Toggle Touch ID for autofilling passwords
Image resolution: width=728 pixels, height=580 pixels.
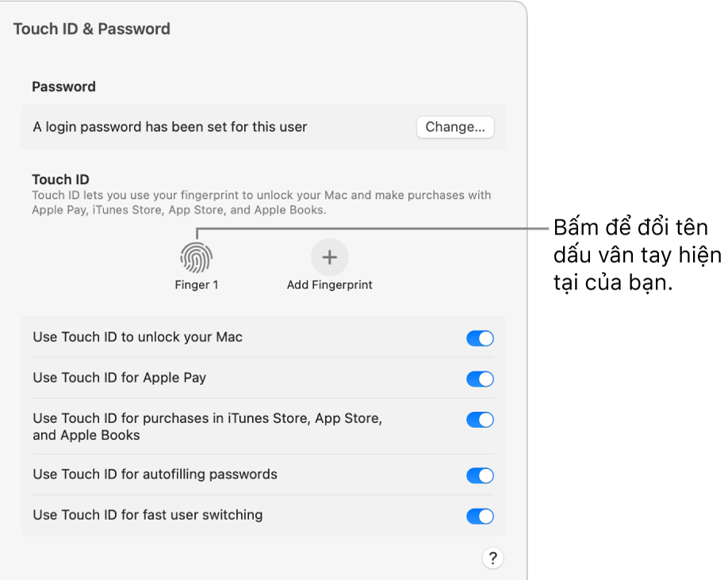pos(480,475)
